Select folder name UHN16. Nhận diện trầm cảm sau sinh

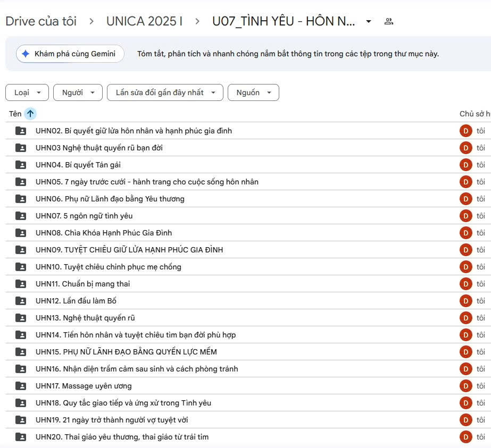click(137, 369)
